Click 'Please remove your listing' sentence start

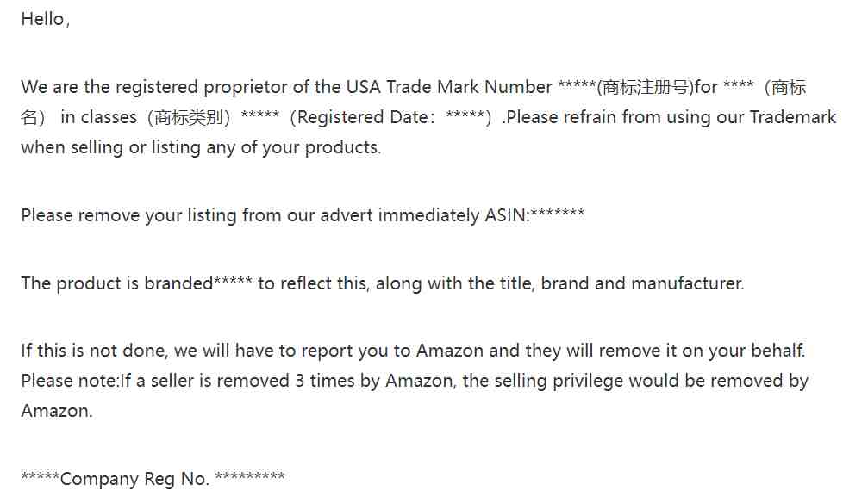(x=129, y=215)
